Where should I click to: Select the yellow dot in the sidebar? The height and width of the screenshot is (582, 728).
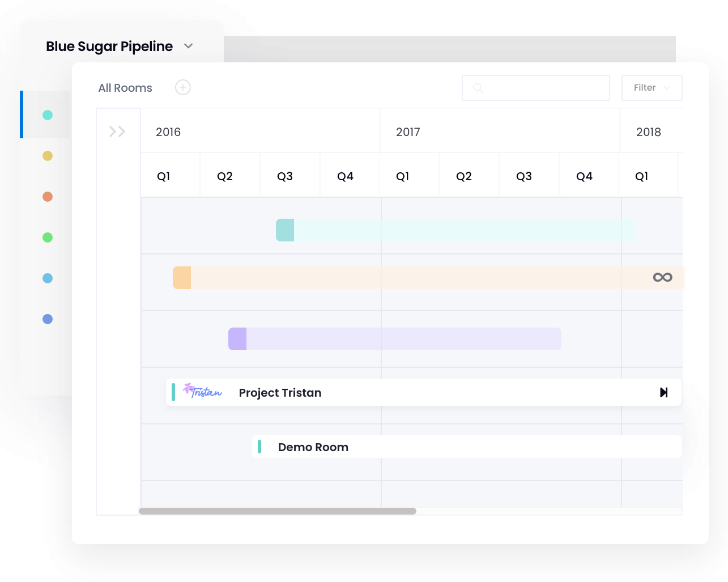[48, 156]
